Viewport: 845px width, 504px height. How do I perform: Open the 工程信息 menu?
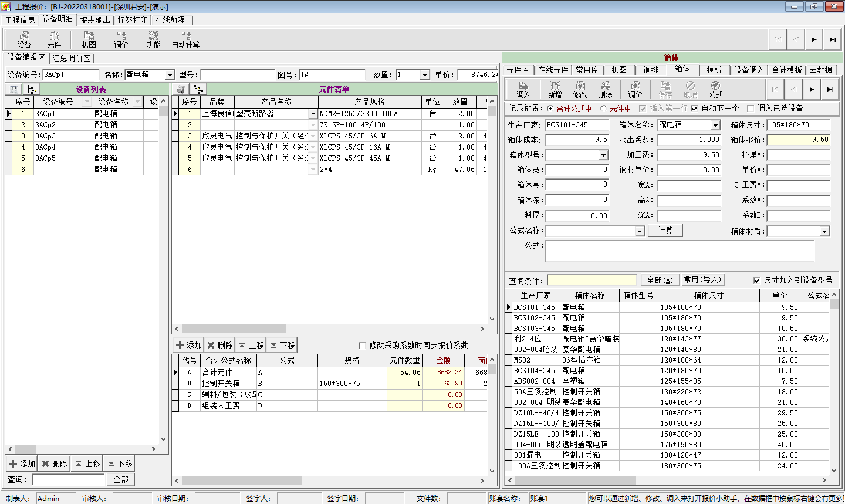[x=20, y=20]
